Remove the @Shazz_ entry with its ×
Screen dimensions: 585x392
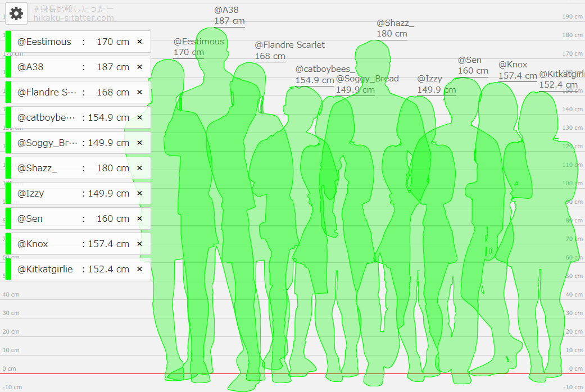pos(139,168)
